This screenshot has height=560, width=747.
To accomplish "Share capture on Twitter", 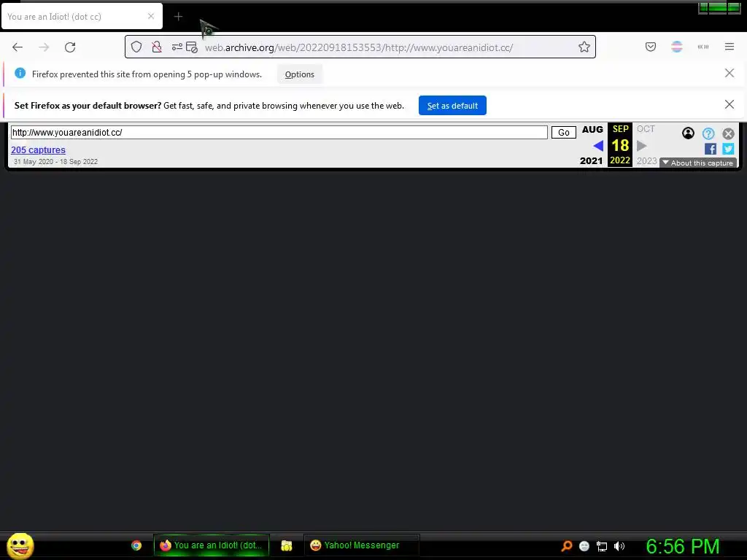I will coord(728,149).
